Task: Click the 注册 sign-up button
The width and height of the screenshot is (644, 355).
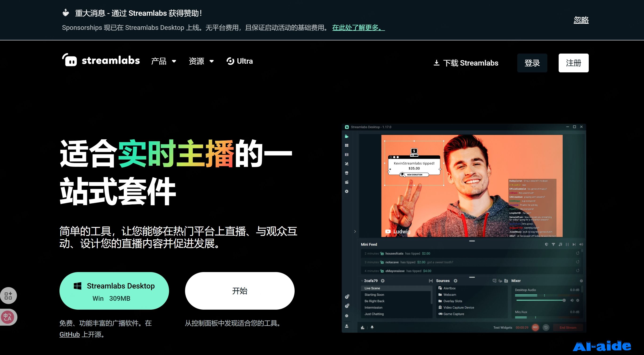Action: pyautogui.click(x=573, y=63)
